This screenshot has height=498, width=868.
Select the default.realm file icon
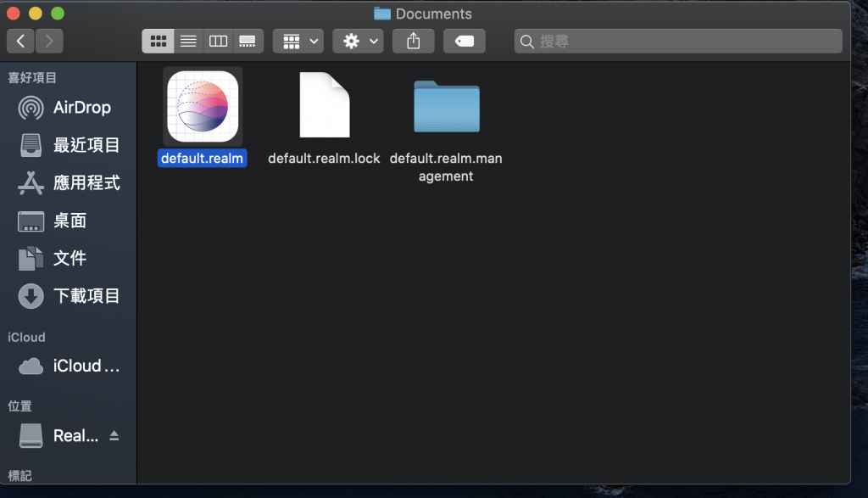[203, 106]
